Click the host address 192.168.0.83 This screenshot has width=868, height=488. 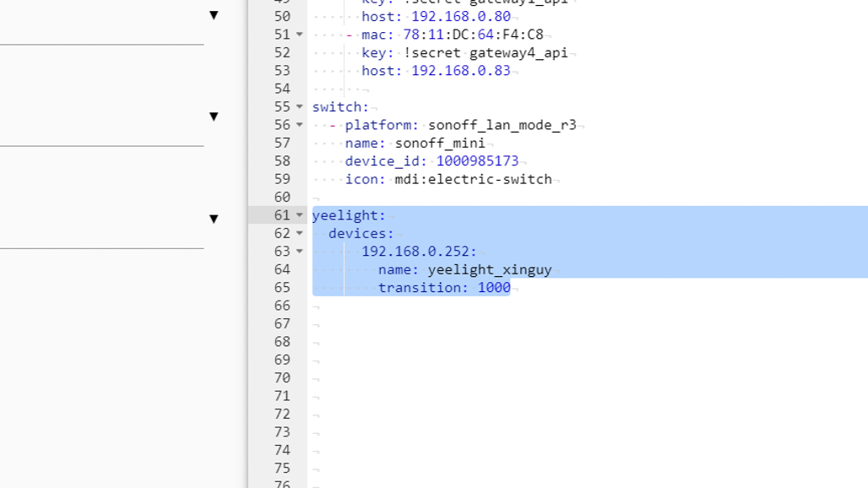tap(460, 71)
